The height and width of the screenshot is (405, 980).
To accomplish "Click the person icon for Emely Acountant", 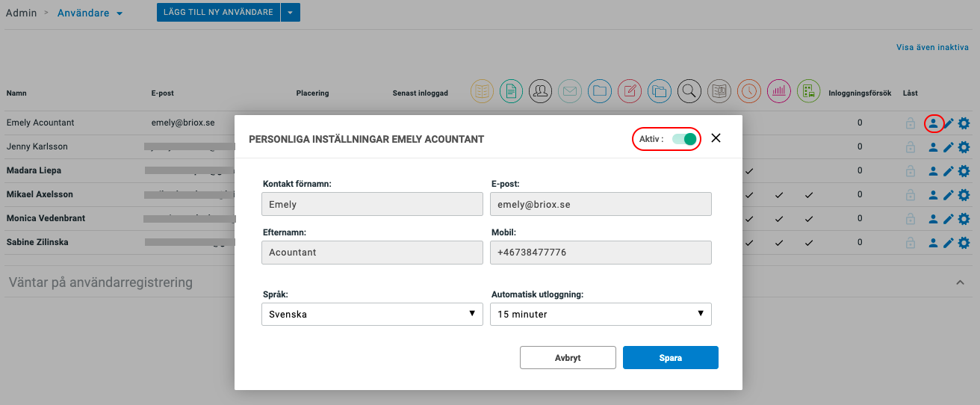I will point(933,123).
